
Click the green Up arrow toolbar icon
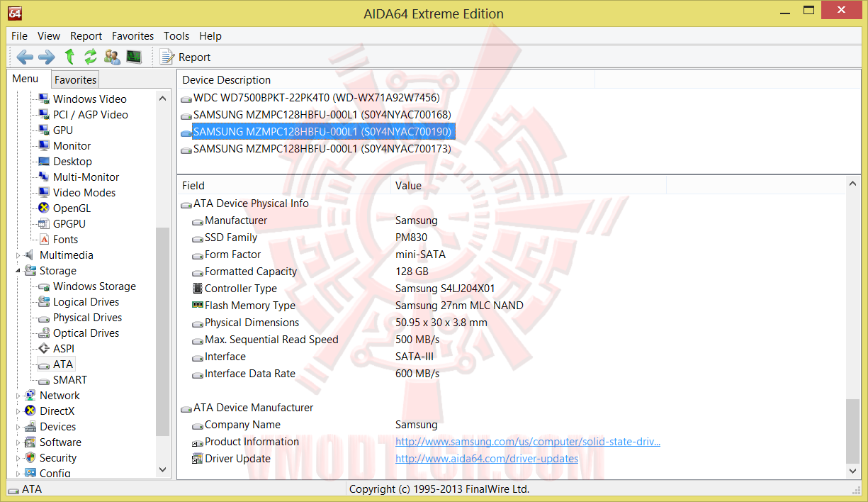69,57
